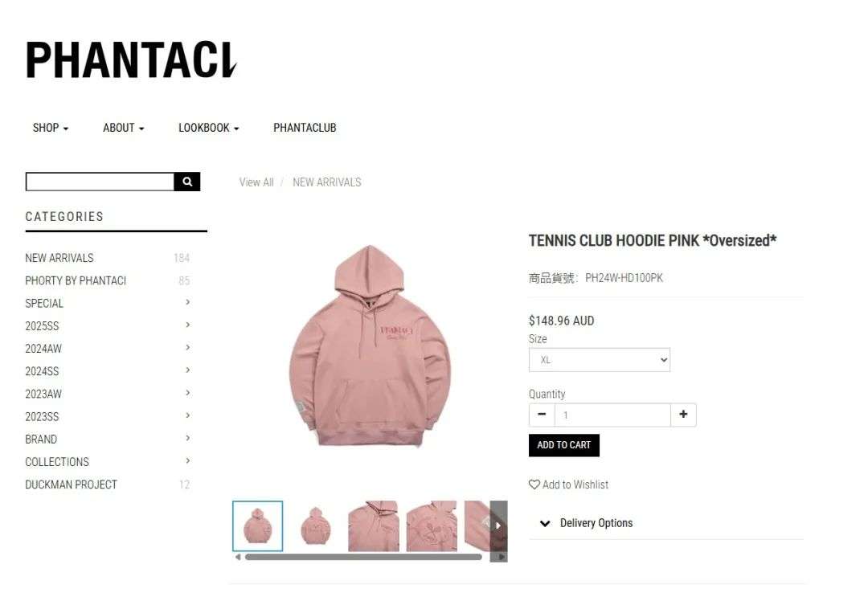Open the SHOP menu
This screenshot has width=868, height=597.
coord(51,128)
